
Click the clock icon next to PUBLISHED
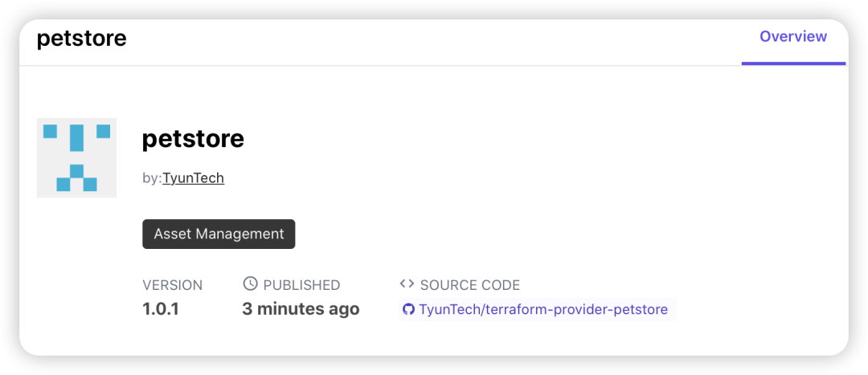(250, 284)
